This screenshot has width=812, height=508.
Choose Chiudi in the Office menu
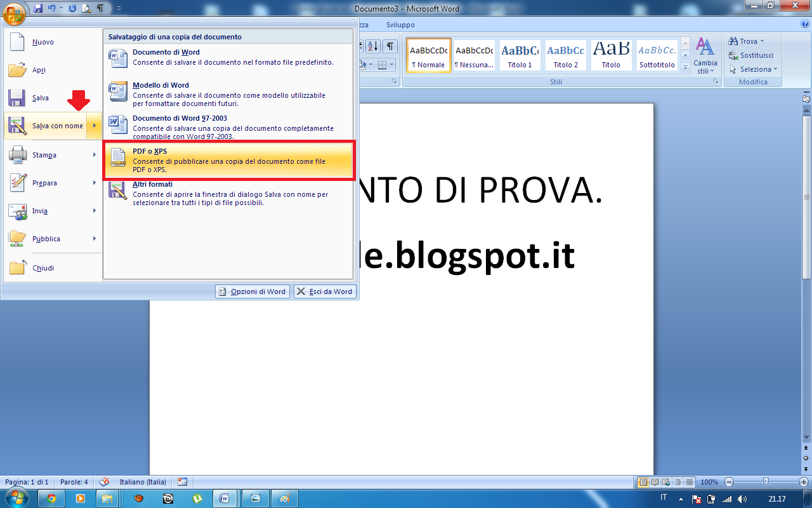point(53,268)
